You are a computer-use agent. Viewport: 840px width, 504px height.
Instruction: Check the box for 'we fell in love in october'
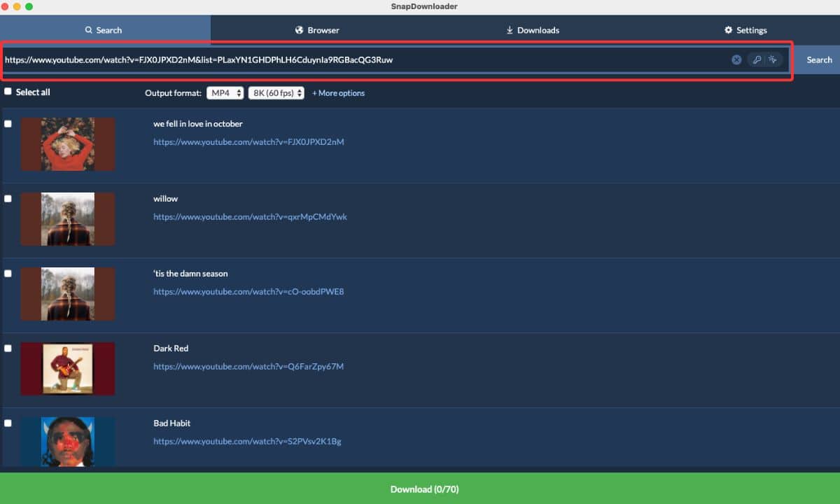pos(8,124)
